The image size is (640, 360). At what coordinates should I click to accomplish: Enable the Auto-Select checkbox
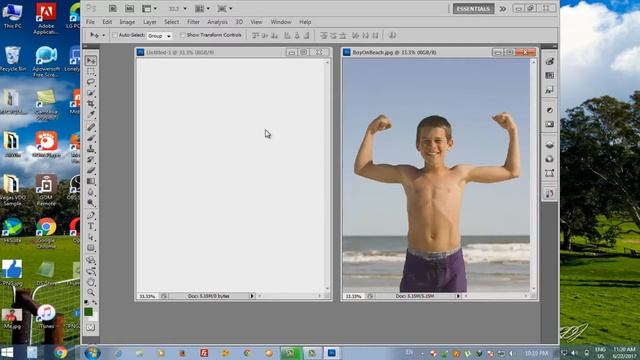pyautogui.click(x=115, y=35)
